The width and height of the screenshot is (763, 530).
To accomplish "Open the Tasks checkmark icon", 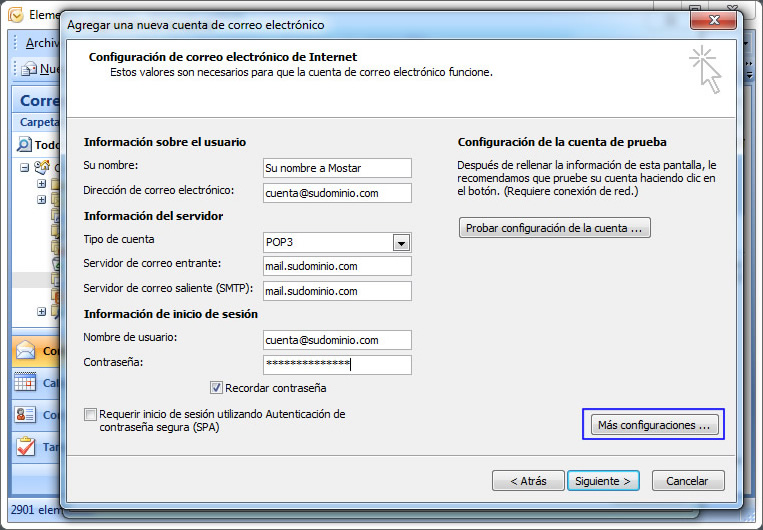I will click(x=25, y=446).
